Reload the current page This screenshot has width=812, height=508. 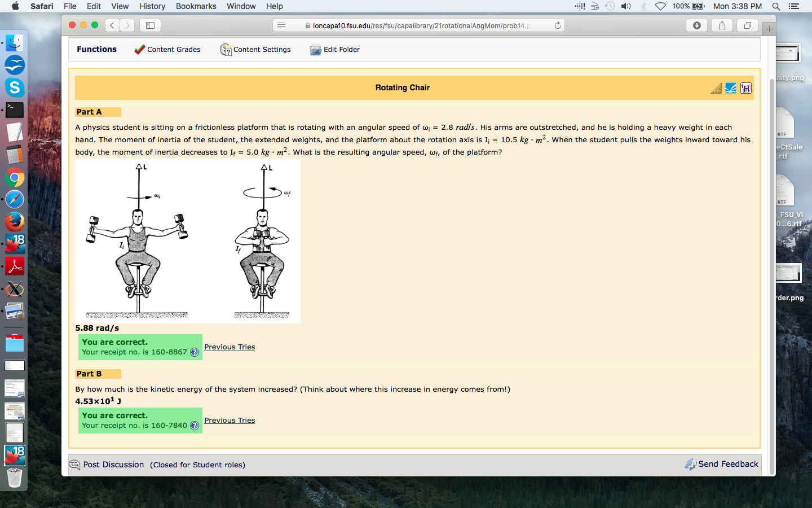pos(558,25)
